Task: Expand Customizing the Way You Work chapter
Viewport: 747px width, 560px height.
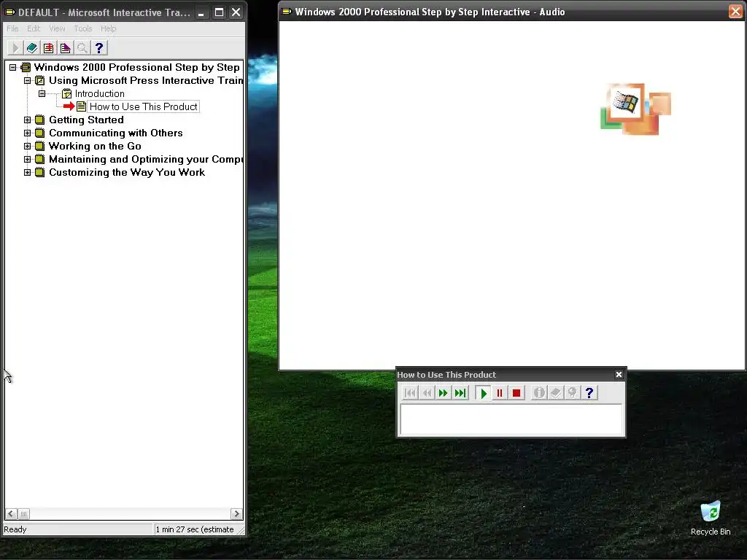Action: 27,172
